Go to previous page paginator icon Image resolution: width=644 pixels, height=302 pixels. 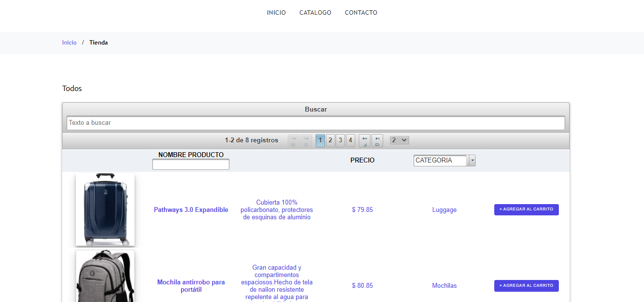tap(306, 141)
